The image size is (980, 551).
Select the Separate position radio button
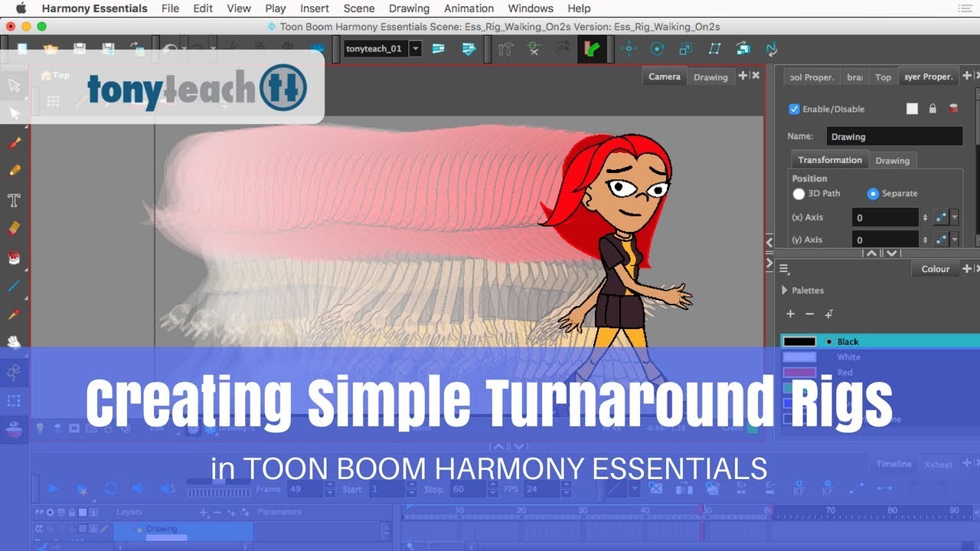(873, 194)
